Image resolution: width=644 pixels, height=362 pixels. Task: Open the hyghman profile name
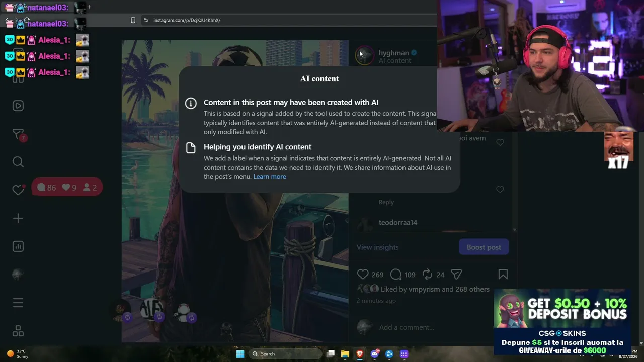click(393, 53)
